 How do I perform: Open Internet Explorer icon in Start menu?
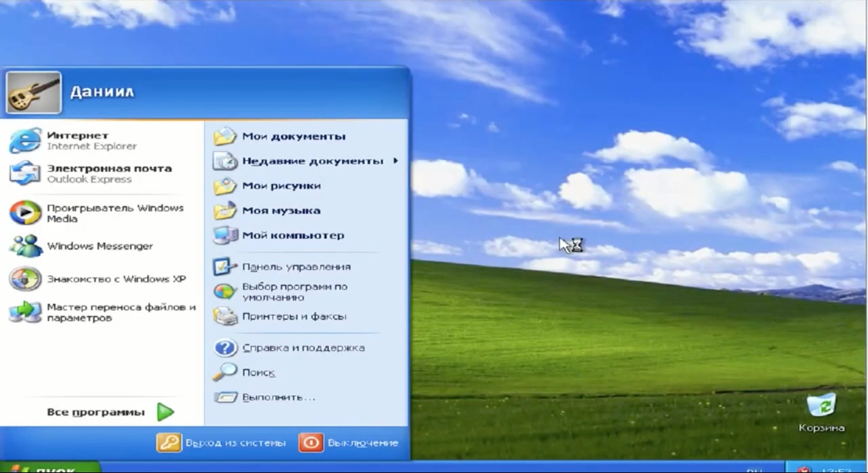25,140
